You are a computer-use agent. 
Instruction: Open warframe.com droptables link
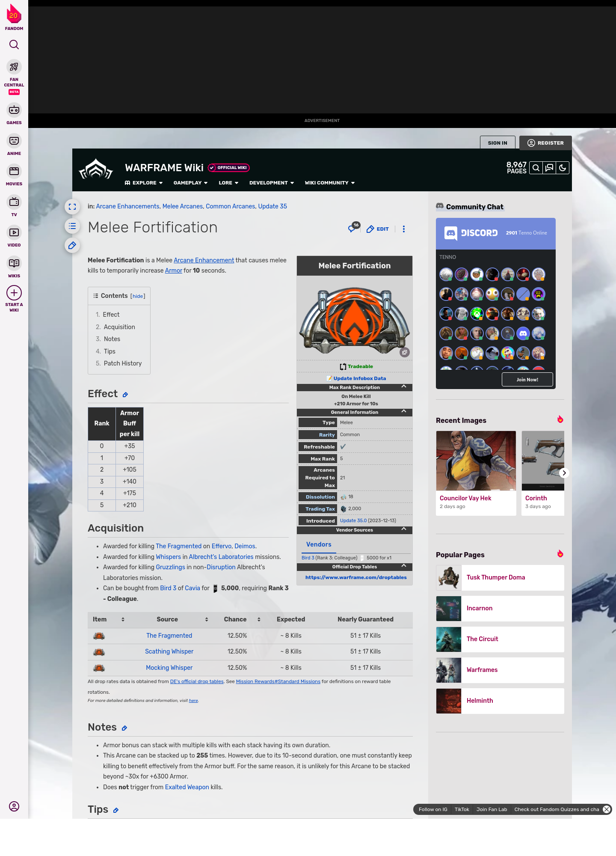356,577
